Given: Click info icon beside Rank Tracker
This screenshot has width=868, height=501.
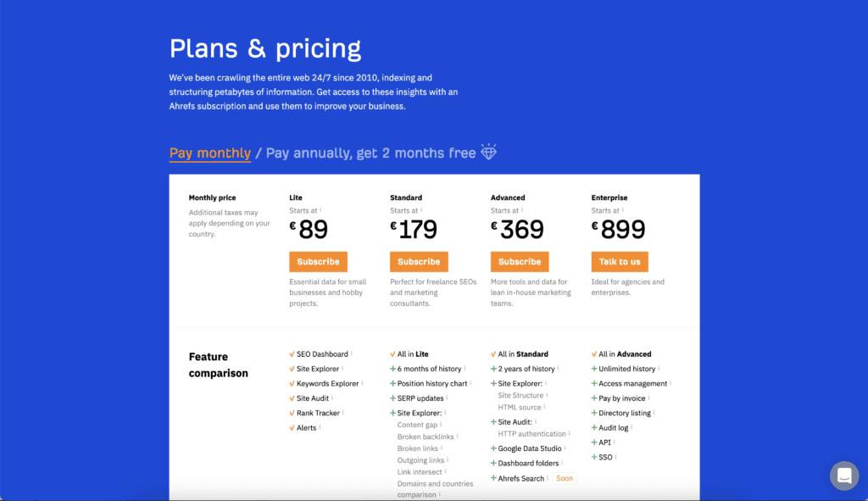Looking at the screenshot, I should click(345, 413).
